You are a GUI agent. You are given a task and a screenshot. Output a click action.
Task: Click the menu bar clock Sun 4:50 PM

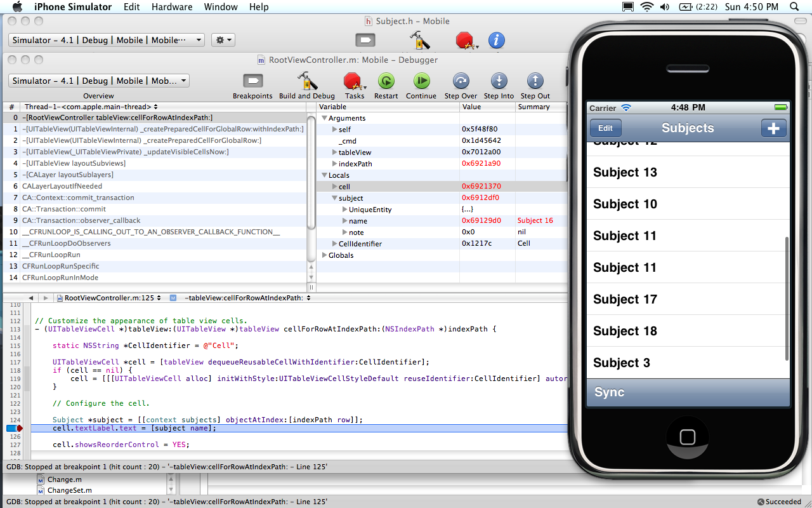click(752, 7)
